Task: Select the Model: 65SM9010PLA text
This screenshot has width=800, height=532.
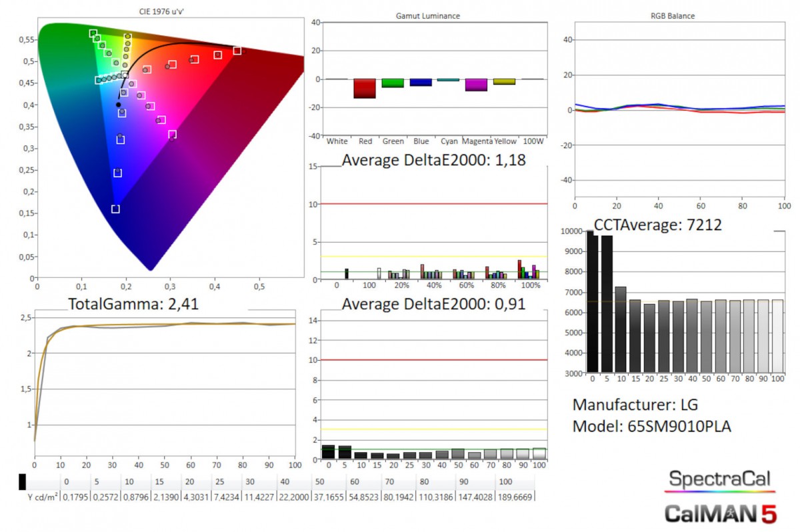Action: point(651,427)
